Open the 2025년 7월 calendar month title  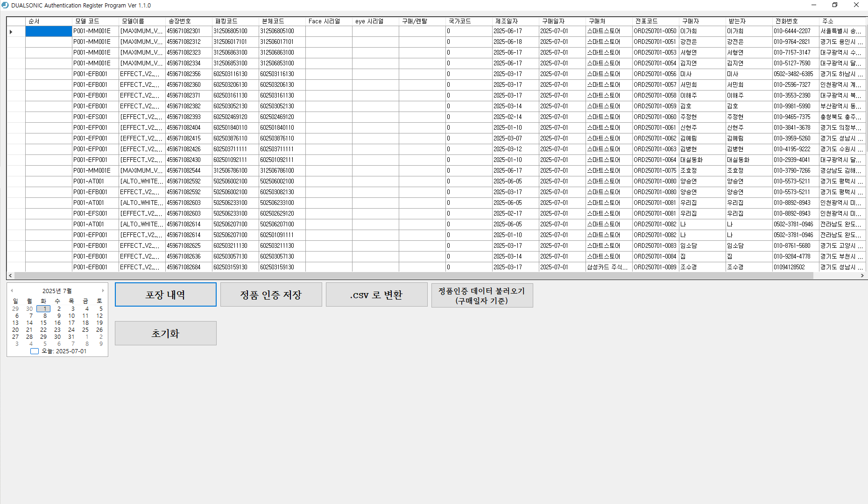(x=57, y=291)
